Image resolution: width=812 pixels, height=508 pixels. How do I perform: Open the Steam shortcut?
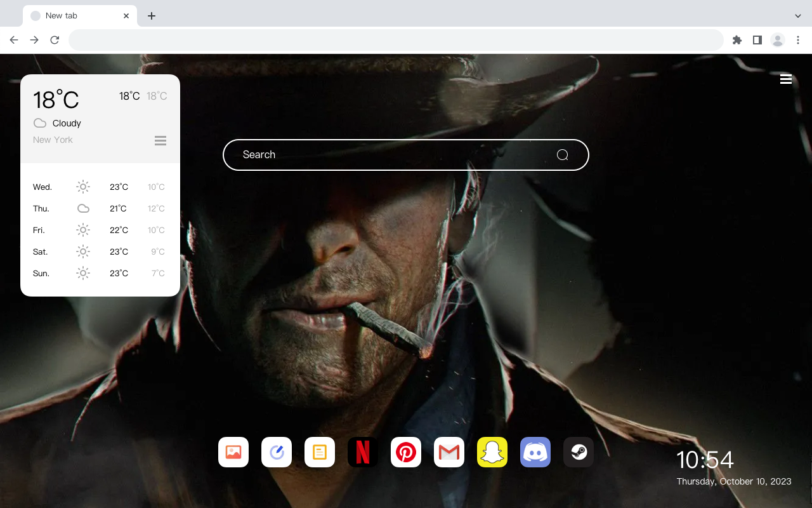579,452
